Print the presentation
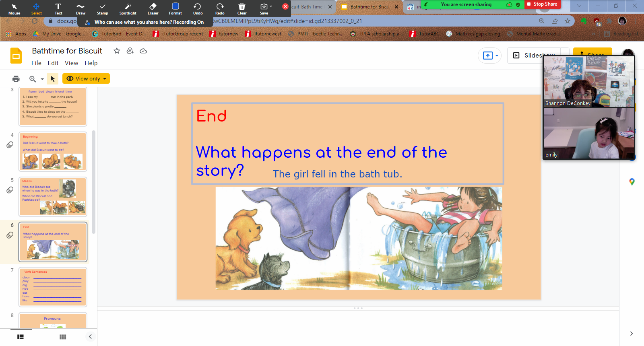 [16, 78]
